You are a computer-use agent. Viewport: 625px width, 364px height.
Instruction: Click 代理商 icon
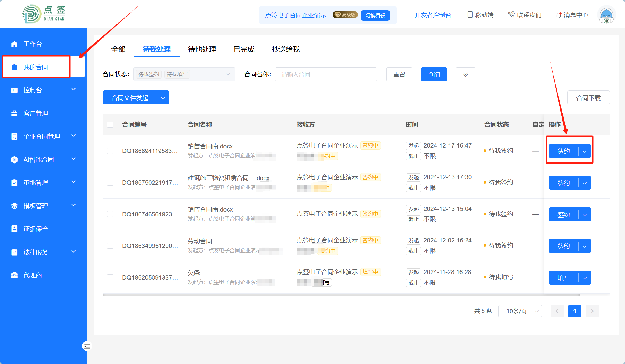tap(14, 275)
